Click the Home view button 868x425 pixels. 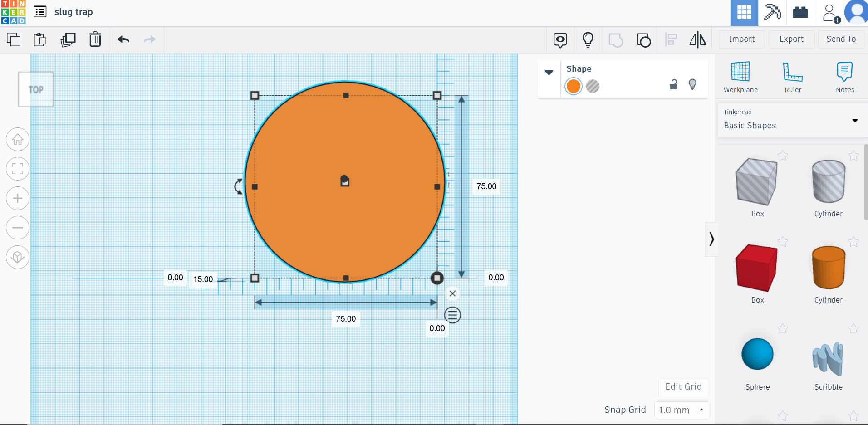pyautogui.click(x=17, y=139)
